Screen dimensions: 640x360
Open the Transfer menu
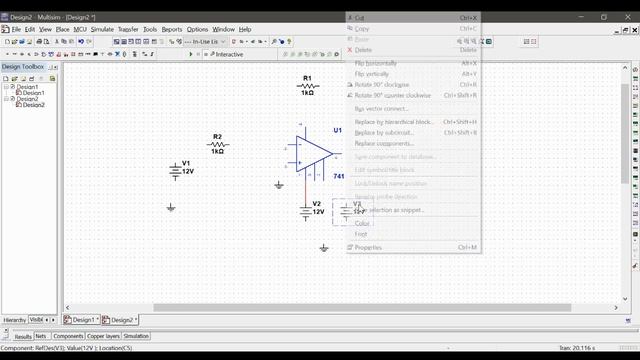(128, 29)
